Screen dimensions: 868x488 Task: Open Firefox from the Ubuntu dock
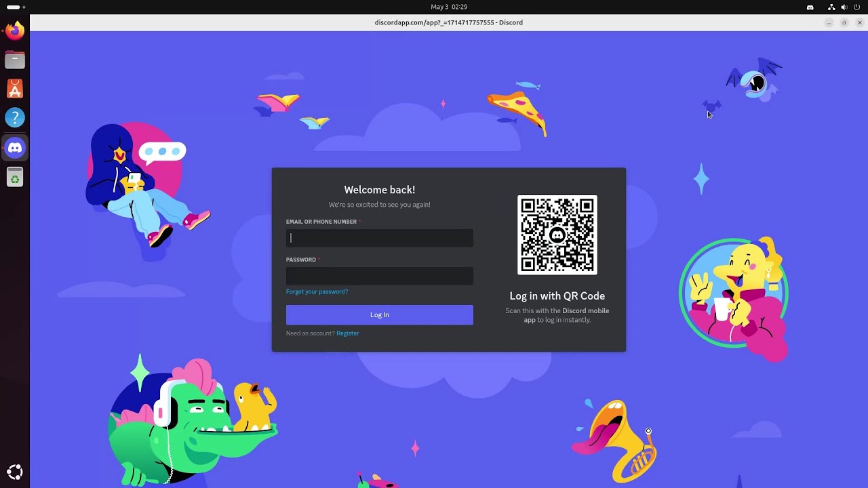pos(15,30)
